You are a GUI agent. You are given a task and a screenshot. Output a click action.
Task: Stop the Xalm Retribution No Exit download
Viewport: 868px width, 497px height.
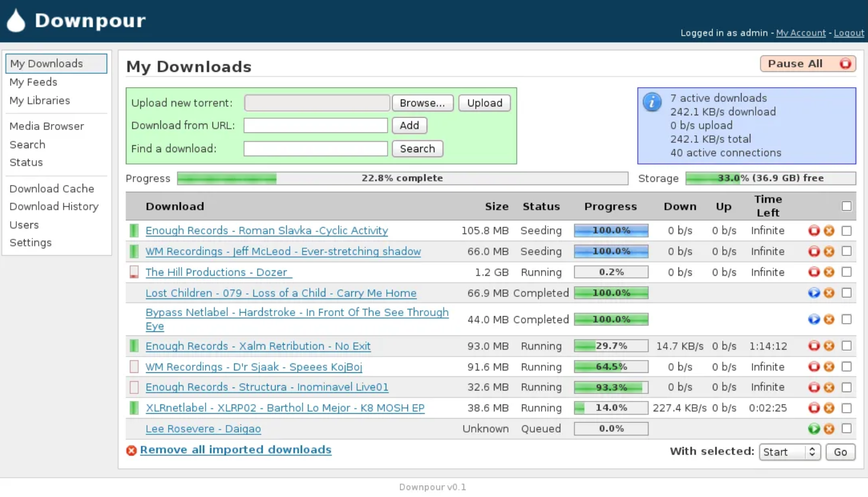[814, 346]
